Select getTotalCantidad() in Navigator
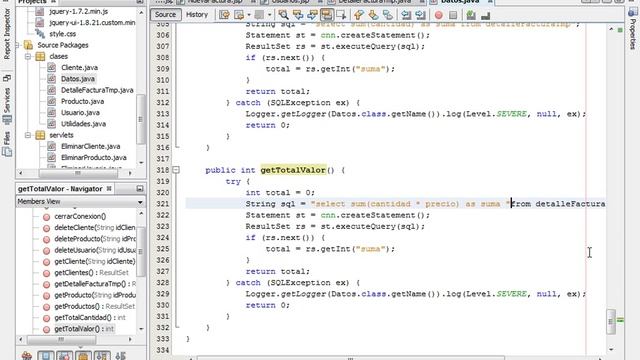 click(x=90, y=318)
